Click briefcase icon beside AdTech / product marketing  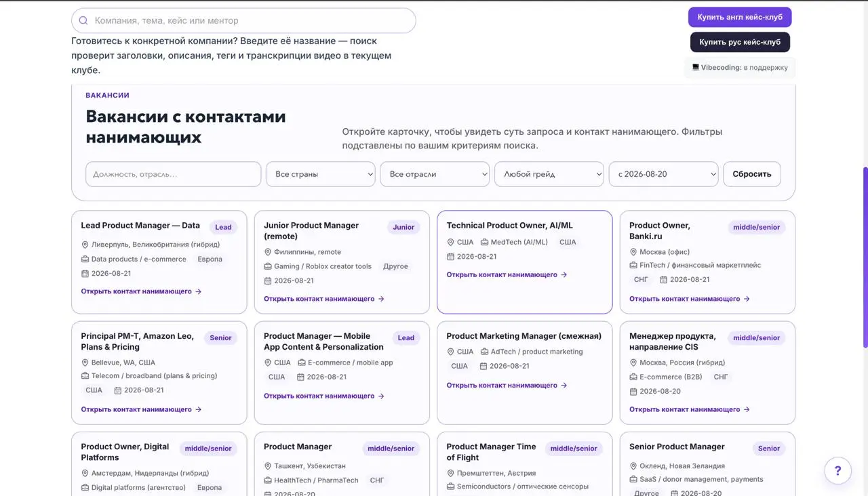click(485, 352)
